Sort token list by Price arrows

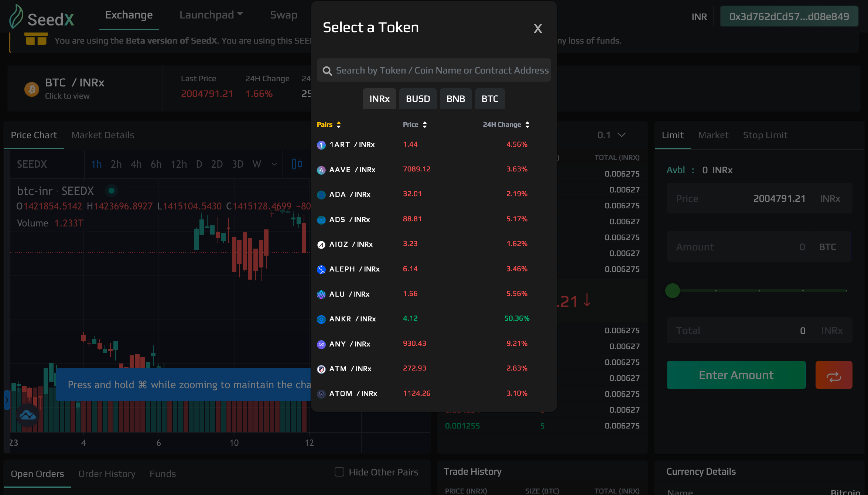pyautogui.click(x=425, y=125)
